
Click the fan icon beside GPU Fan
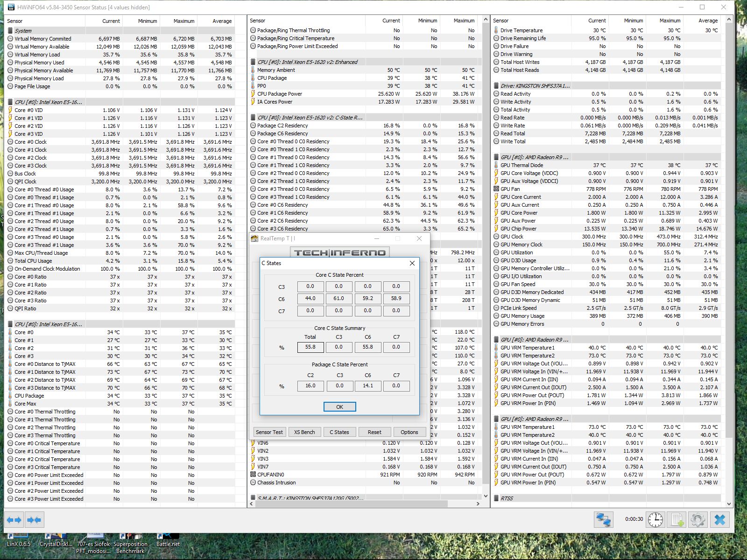point(496,189)
